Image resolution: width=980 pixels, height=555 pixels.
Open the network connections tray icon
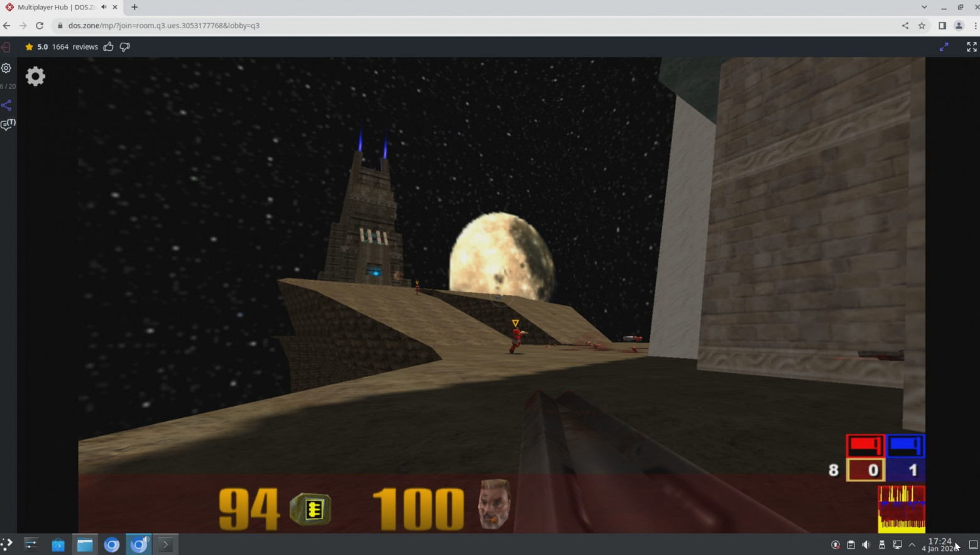pyautogui.click(x=897, y=545)
